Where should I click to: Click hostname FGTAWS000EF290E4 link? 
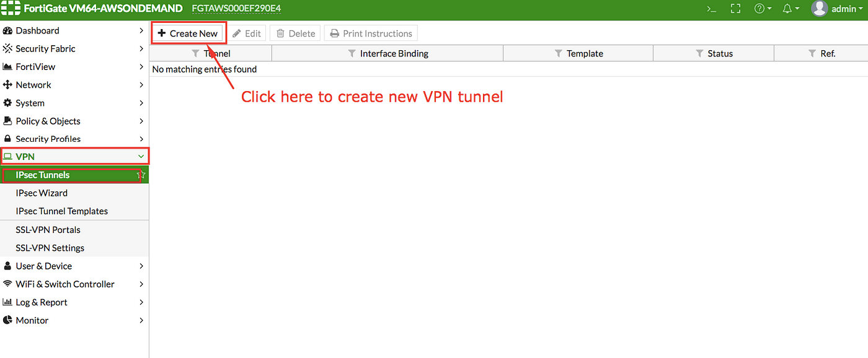click(x=237, y=9)
